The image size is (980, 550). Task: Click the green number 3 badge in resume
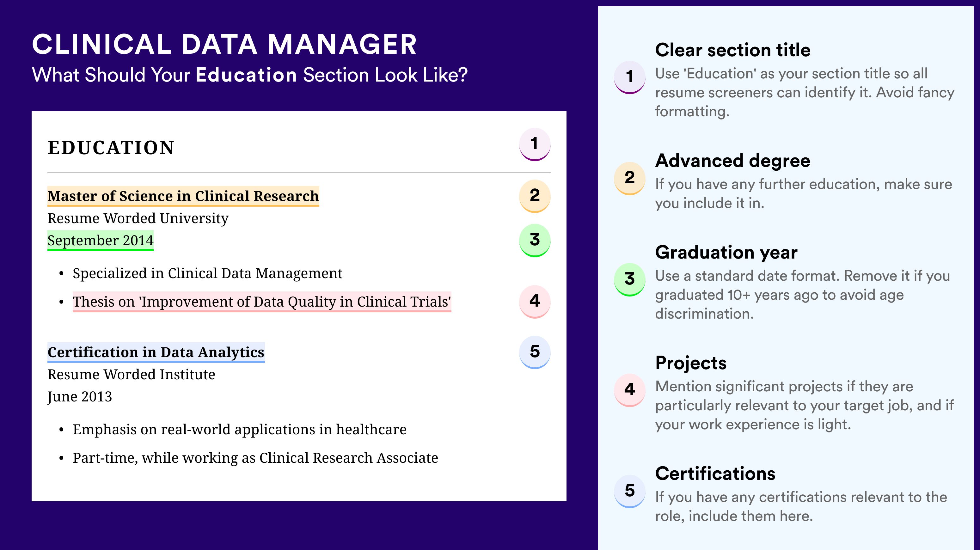click(535, 240)
